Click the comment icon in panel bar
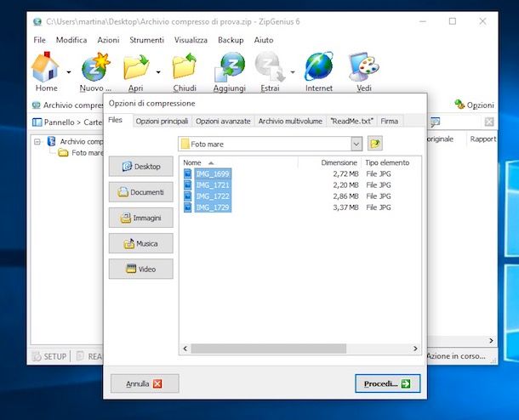 click(x=435, y=122)
